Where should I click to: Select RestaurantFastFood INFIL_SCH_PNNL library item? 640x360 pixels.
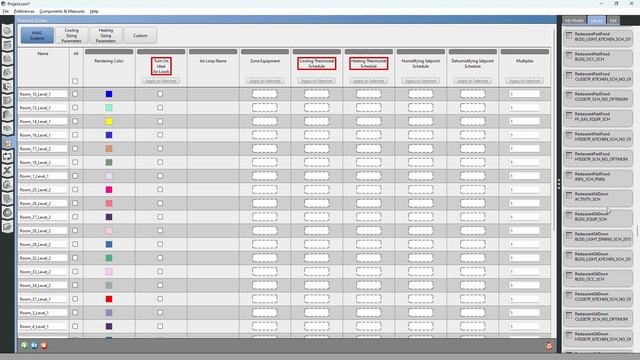[x=598, y=177]
